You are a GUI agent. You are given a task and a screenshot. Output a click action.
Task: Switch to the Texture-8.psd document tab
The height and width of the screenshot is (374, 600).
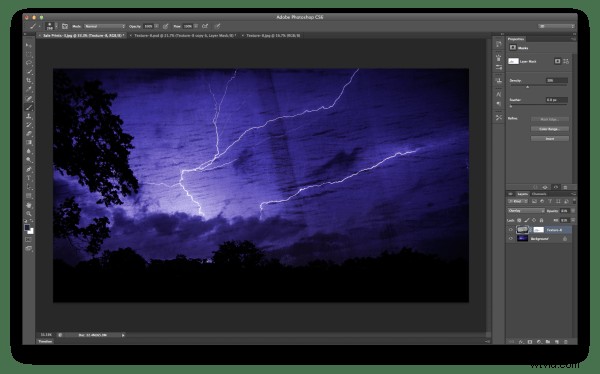pos(183,35)
